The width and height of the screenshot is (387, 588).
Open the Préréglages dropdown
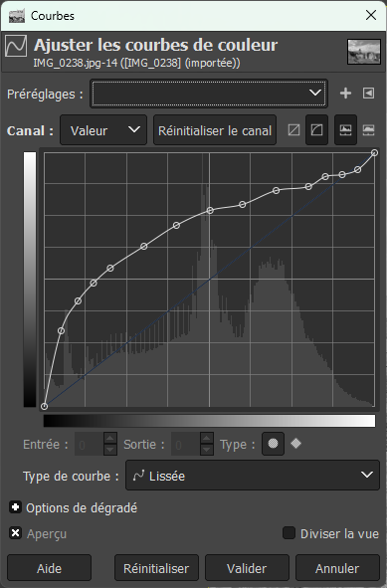pyautogui.click(x=209, y=93)
